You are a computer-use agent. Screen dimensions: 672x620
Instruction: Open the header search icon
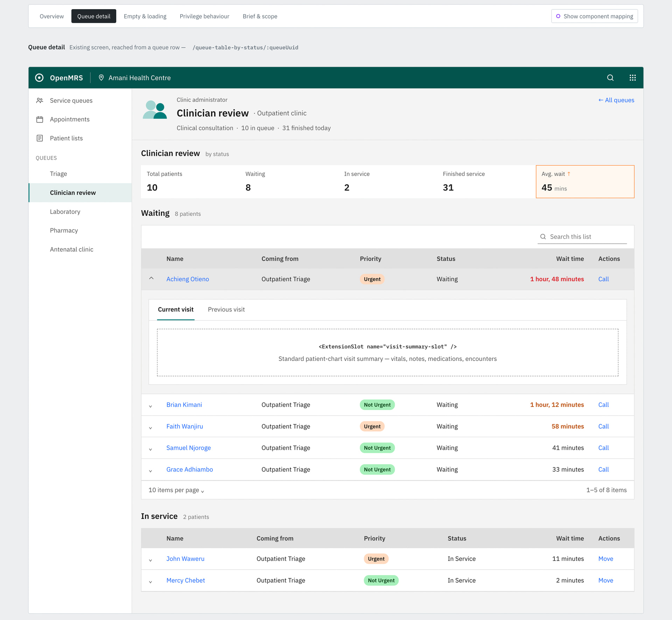pyautogui.click(x=610, y=78)
